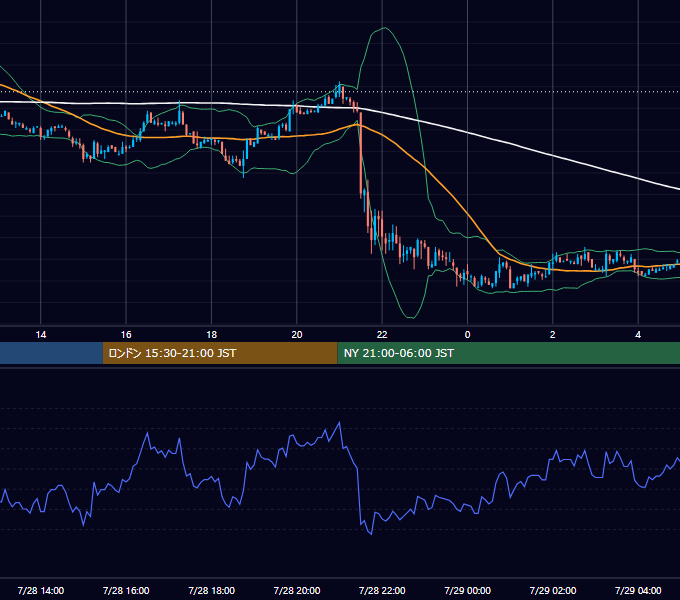Select the 2 hour label on chart axis
The height and width of the screenshot is (600, 680).
pyautogui.click(x=552, y=335)
